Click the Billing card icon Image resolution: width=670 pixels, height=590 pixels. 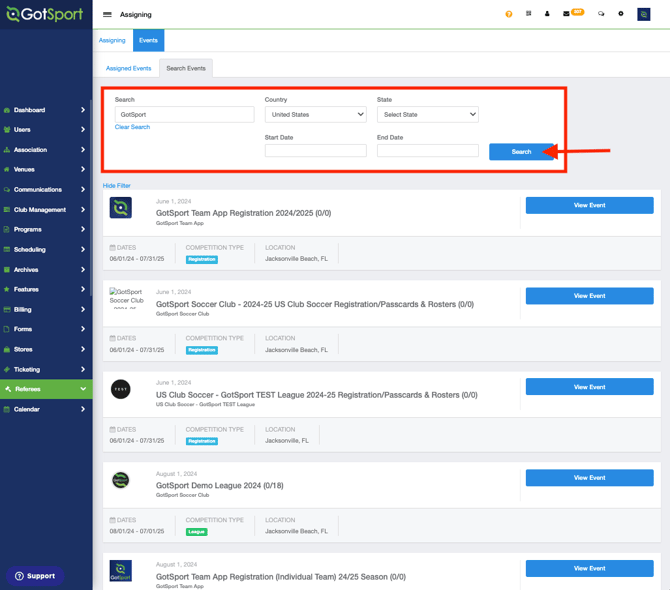7,309
